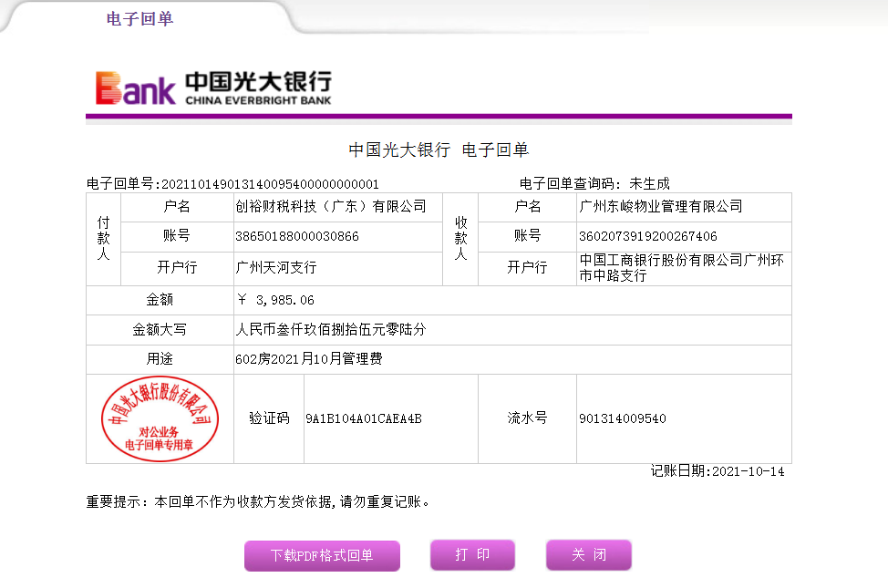The height and width of the screenshot is (588, 888).
Task: Click the China Everbright Bank logo
Action: point(213,88)
